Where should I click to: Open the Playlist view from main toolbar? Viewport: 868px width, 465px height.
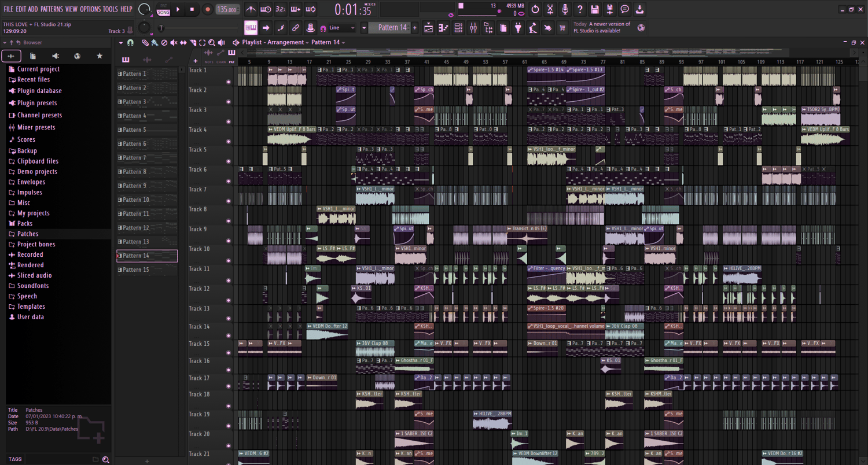coord(429,28)
